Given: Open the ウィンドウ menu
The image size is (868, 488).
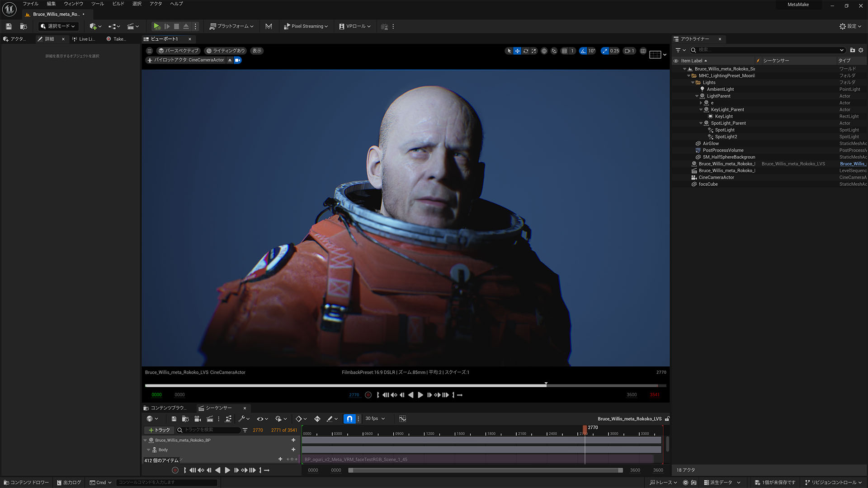Looking at the screenshot, I should point(73,4).
